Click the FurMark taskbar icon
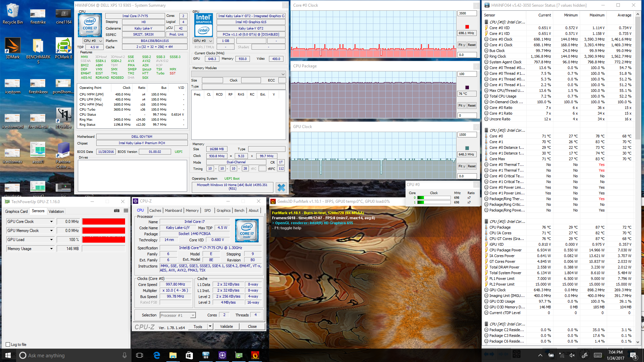644x362 pixels. tap(255, 355)
